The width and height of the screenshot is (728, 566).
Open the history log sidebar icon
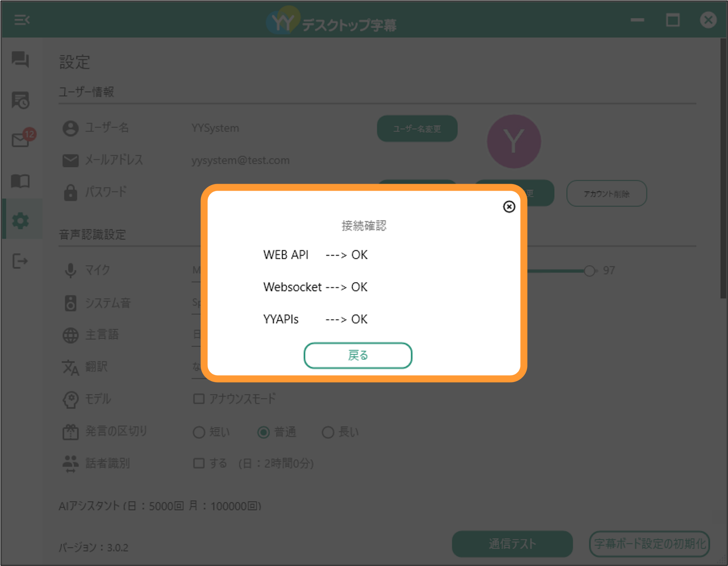20,100
